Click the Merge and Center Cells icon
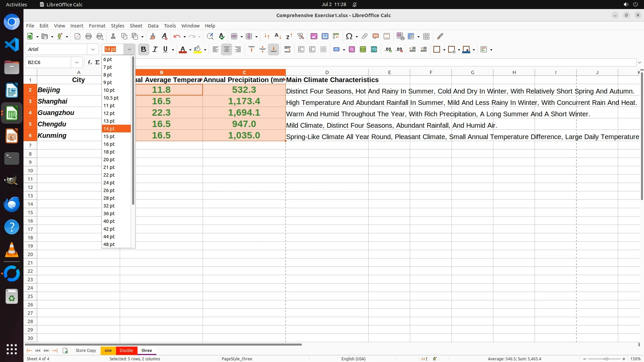 (301, 50)
